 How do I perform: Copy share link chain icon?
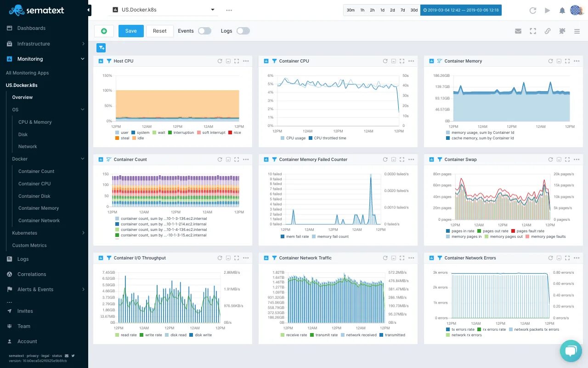click(x=548, y=31)
